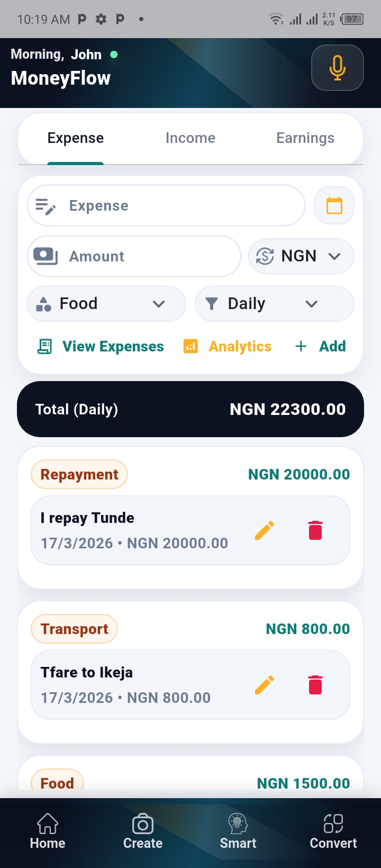Open the Smart assistant icon
Image resolution: width=381 pixels, height=868 pixels.
coord(238,831)
